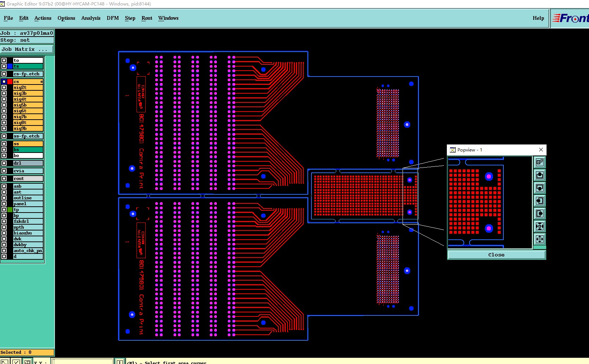589x364 pixels.
Task: Toggle display of the to layer
Action: (x=4, y=60)
